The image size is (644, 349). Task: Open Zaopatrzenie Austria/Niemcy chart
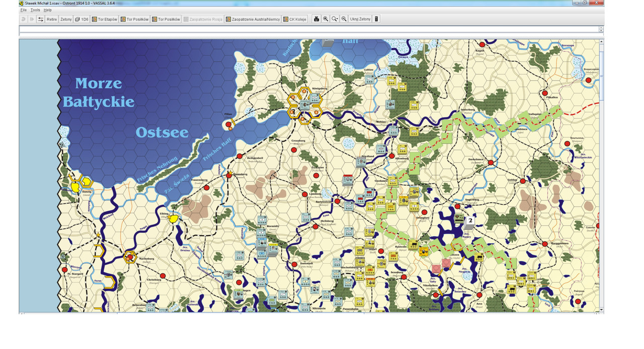click(253, 19)
